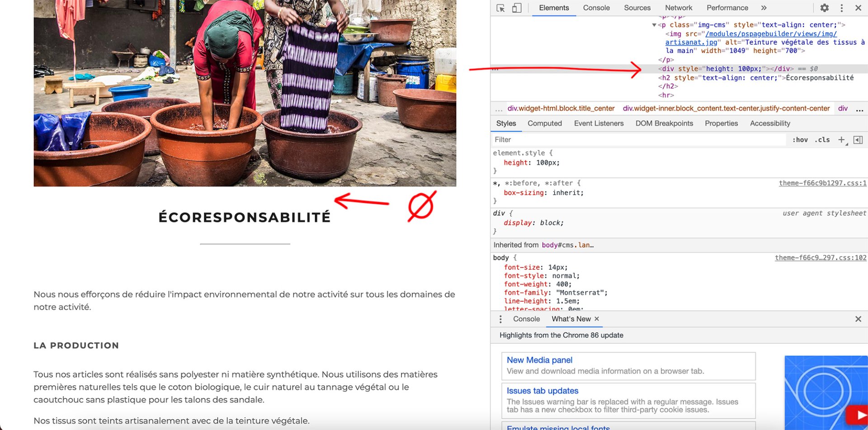This screenshot has width=868, height=430.
Task: Show more breadcrumbs on the right ellipsis
Action: (x=859, y=109)
